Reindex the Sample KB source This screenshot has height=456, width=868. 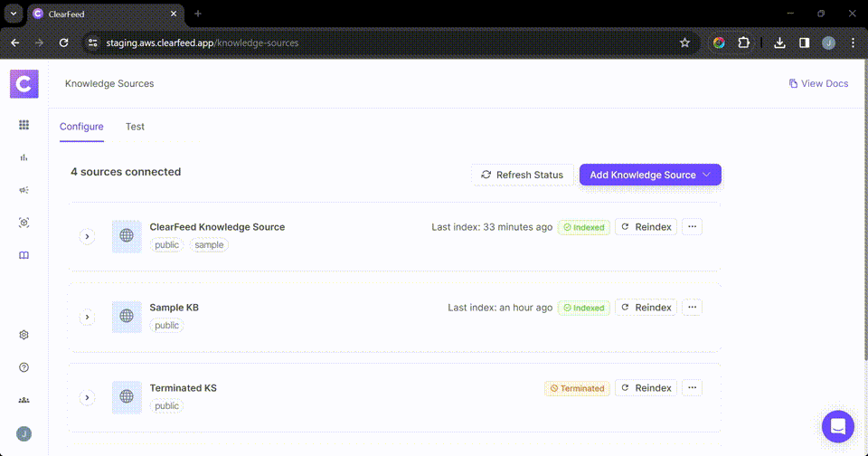[x=646, y=308]
